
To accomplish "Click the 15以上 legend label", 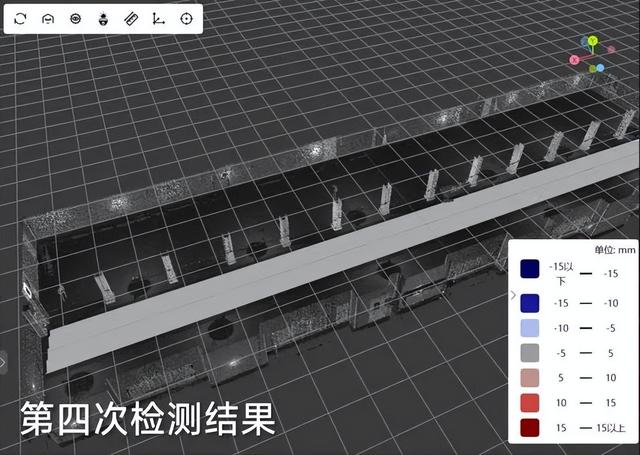I will point(611,428).
